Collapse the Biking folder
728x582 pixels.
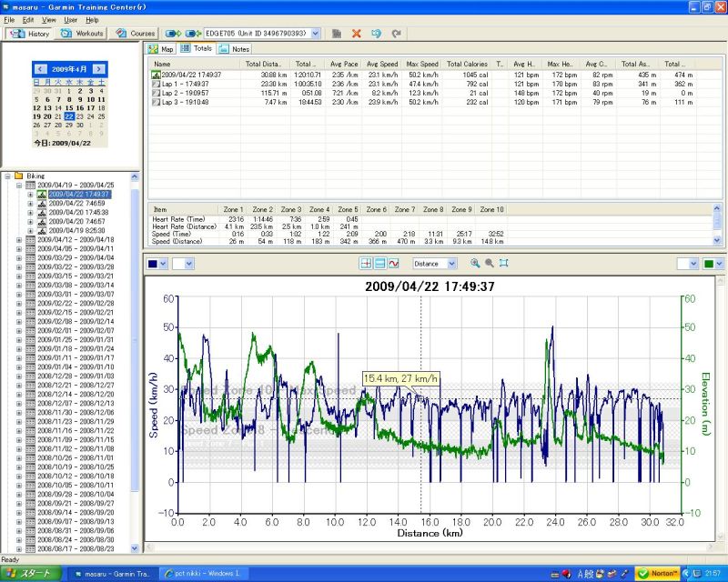click(7, 176)
